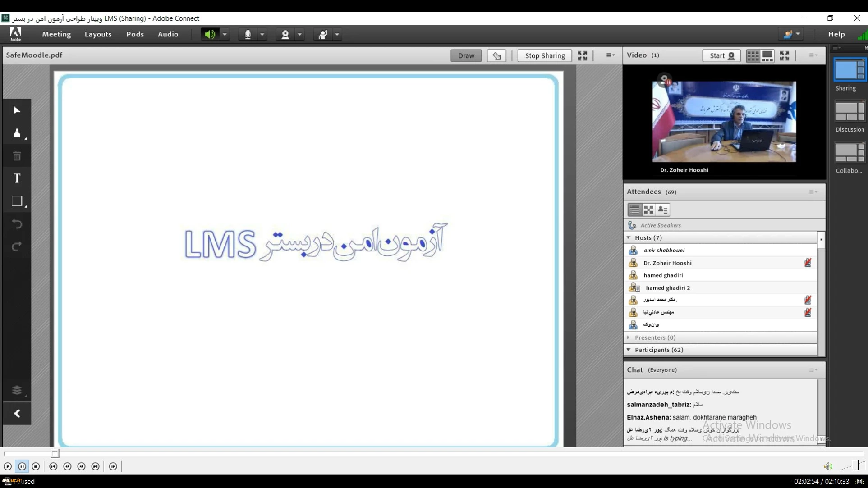Collapse the Hosts (7) group
Viewport: 868px width, 488px height.
[629, 237]
